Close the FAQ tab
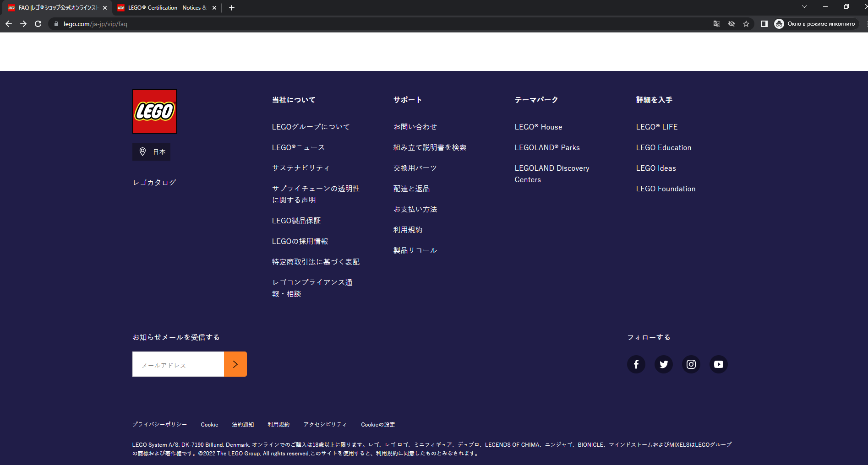The height and width of the screenshot is (465, 868). [105, 8]
